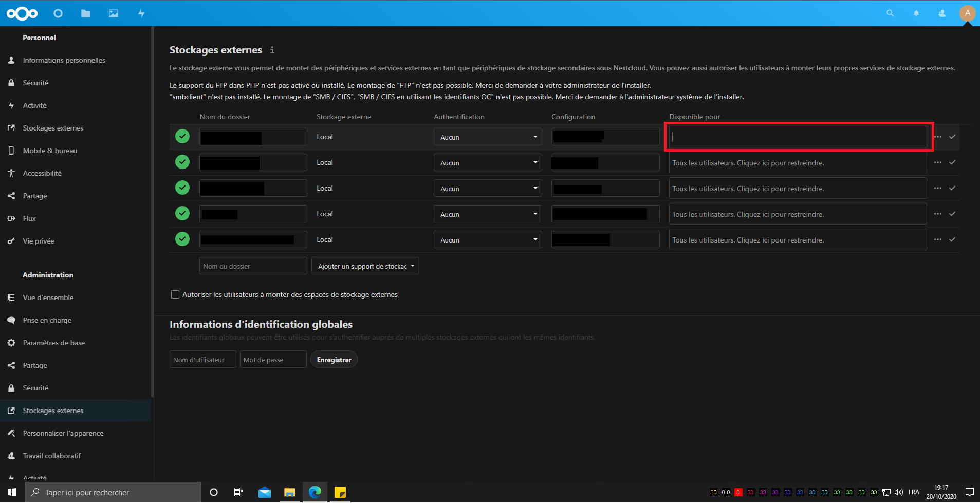This screenshot has height=503, width=980.
Task: Open personal Activité settings in sidebar
Action: coord(34,105)
